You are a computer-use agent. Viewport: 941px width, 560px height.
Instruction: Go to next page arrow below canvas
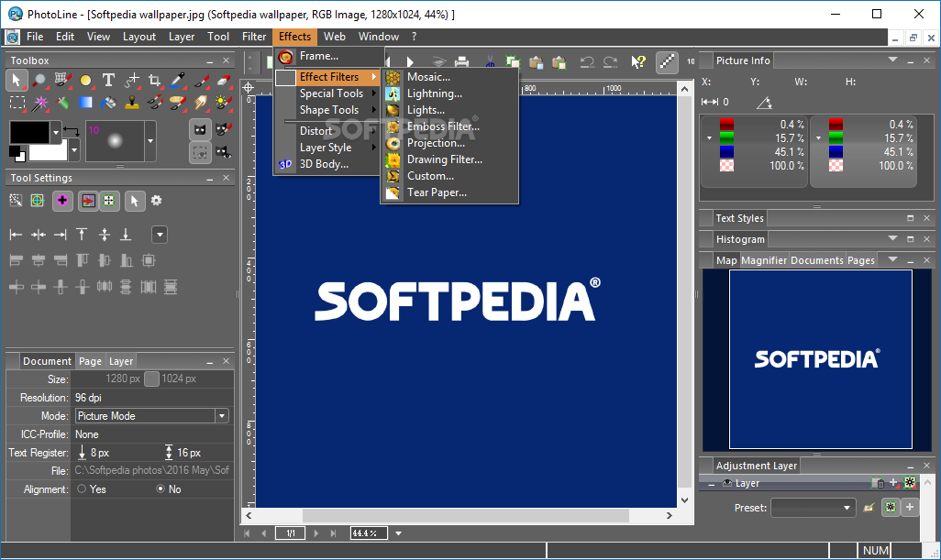[316, 533]
